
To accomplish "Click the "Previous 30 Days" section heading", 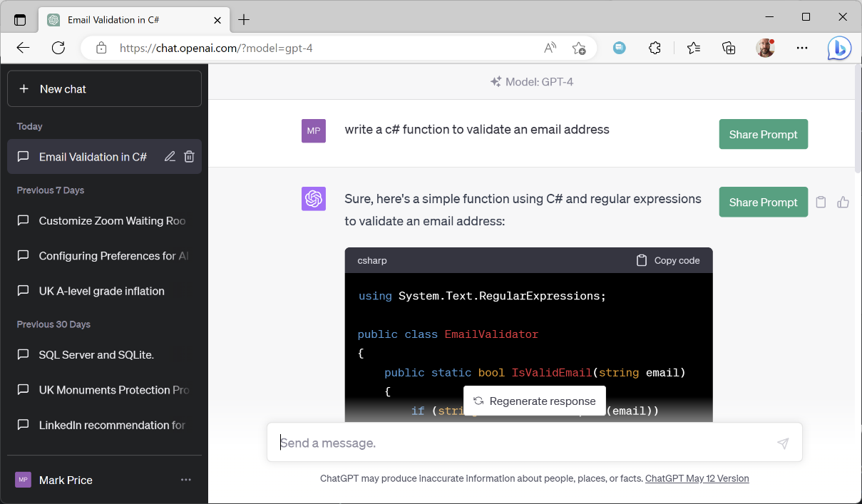I will [x=53, y=324].
